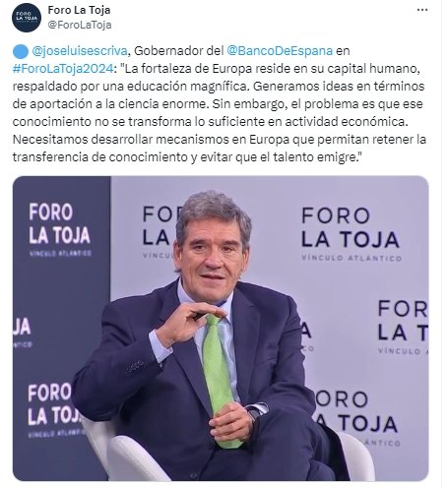Open the @BancoDeEspana mention

(280, 51)
